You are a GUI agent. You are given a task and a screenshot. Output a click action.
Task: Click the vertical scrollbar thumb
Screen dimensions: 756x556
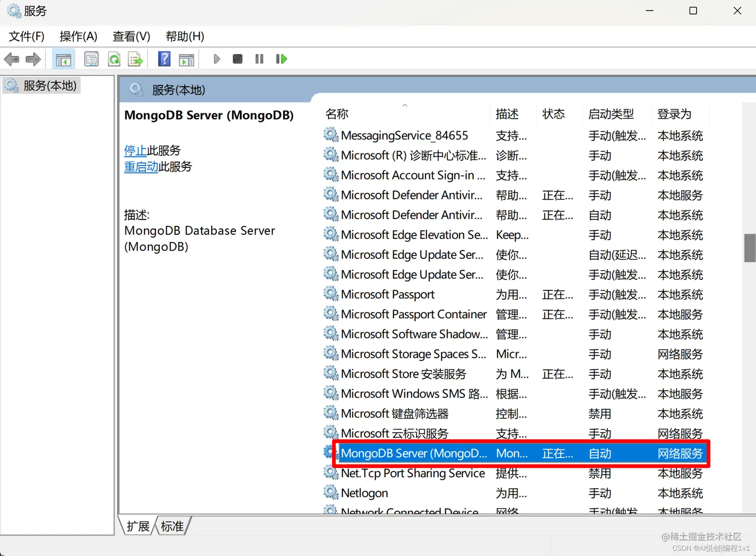pos(749,248)
